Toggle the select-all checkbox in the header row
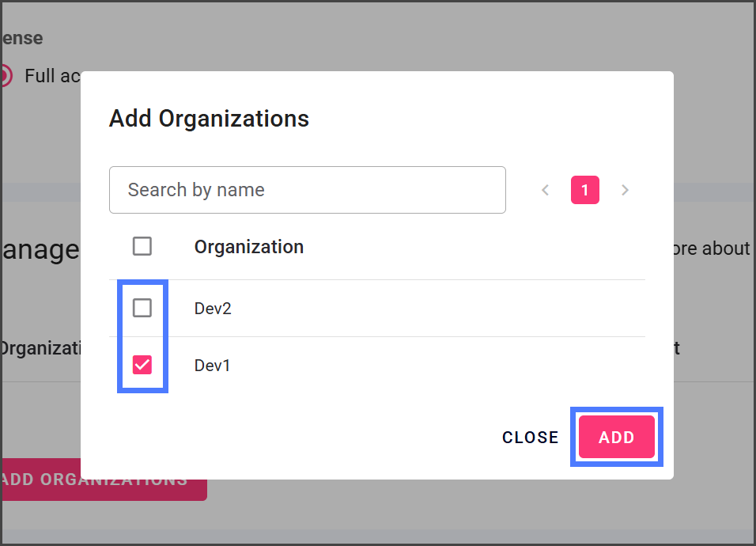This screenshot has width=756, height=546. (x=142, y=246)
